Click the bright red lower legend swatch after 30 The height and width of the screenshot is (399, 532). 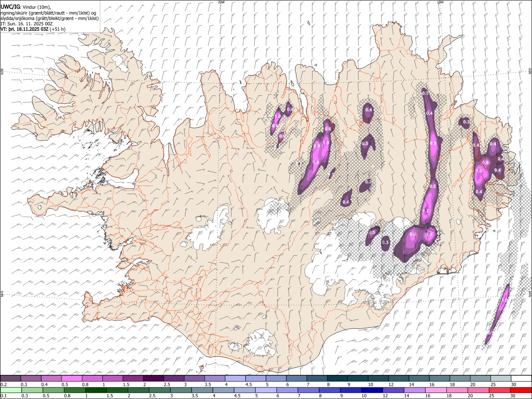pos(521,390)
